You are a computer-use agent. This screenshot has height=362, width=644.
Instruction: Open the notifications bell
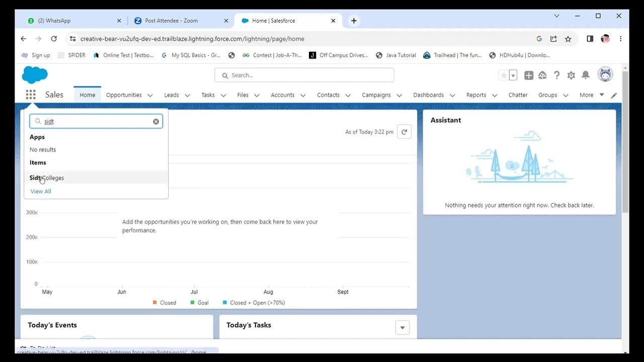pyautogui.click(x=586, y=75)
